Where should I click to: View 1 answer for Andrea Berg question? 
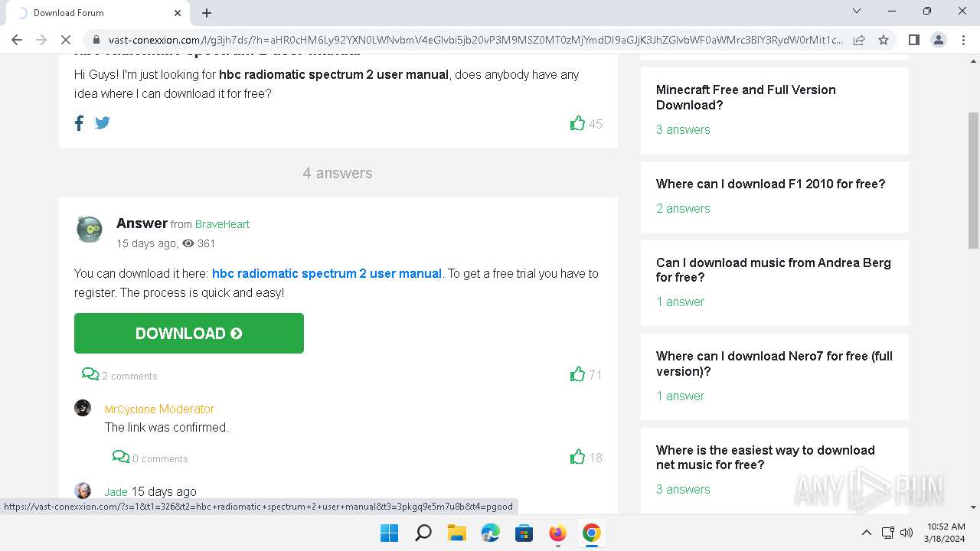pos(680,302)
